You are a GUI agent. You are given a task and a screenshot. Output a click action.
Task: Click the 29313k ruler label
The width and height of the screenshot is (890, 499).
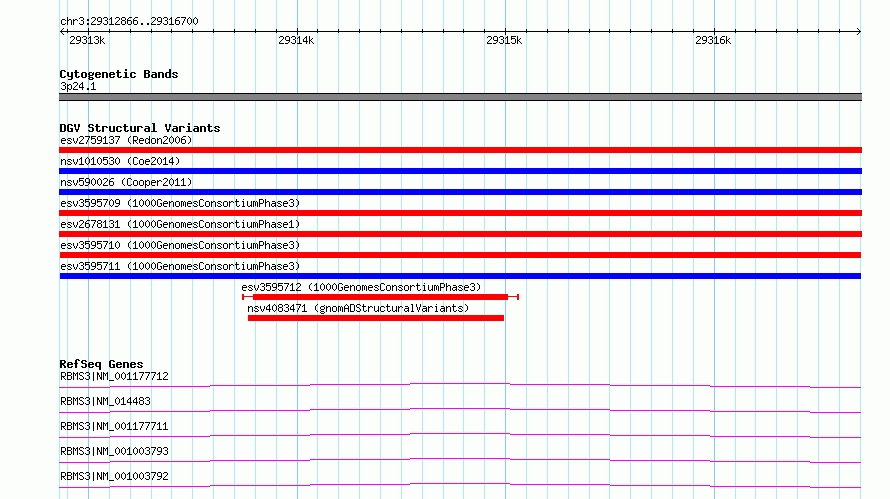pos(87,40)
